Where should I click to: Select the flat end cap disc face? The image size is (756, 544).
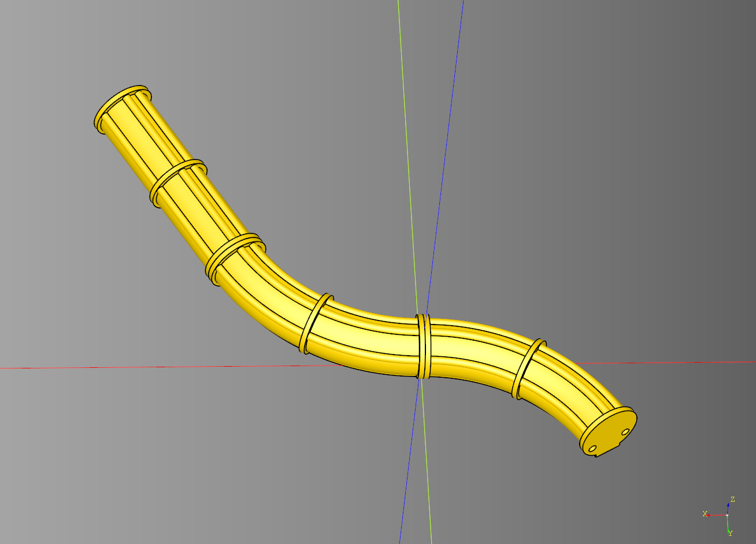(x=610, y=433)
